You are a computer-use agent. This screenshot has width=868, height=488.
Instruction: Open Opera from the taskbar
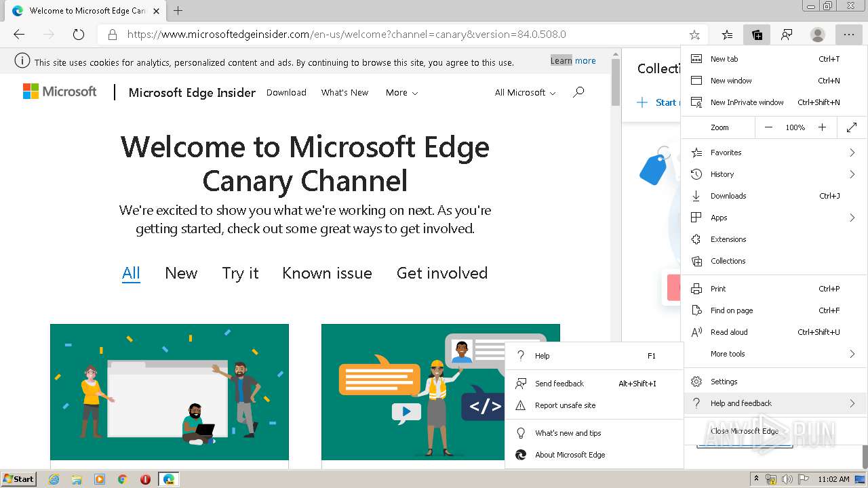click(145, 479)
